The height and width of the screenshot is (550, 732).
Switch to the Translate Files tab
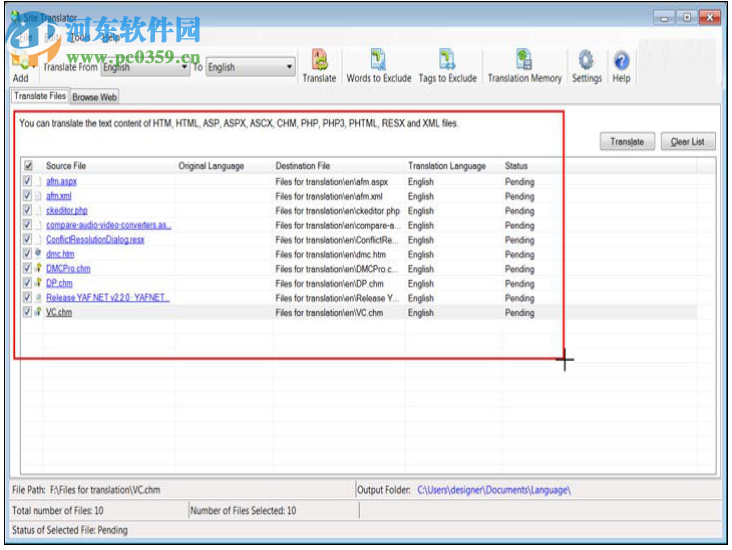tap(40, 96)
